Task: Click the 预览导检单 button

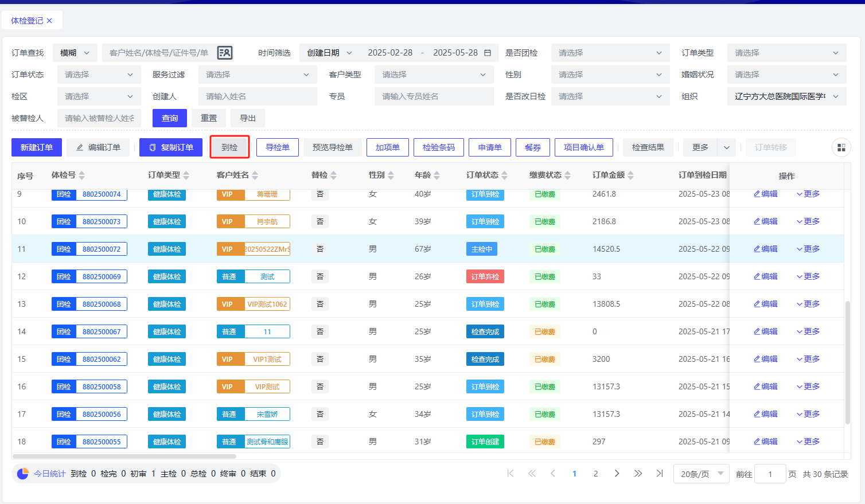Action: [x=333, y=147]
